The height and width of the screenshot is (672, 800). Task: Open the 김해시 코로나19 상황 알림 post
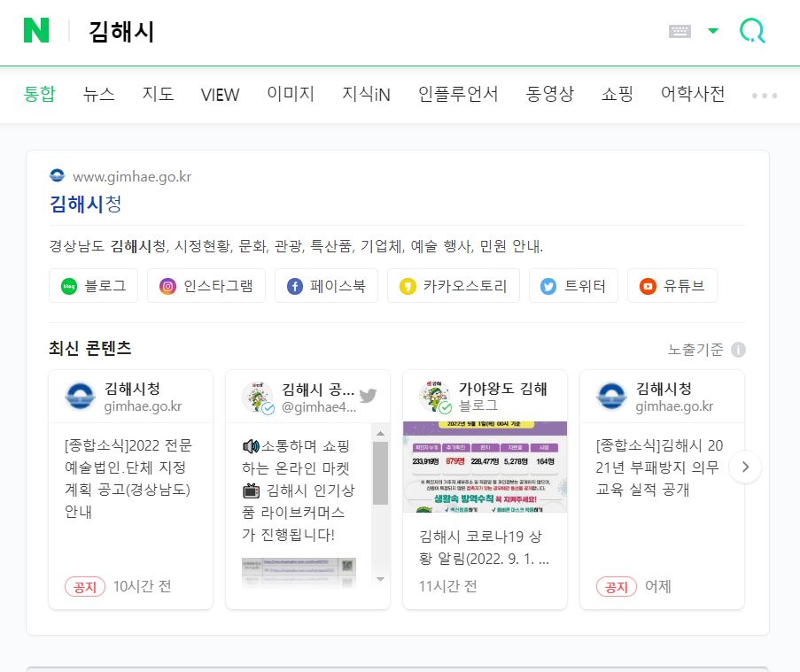(x=484, y=547)
